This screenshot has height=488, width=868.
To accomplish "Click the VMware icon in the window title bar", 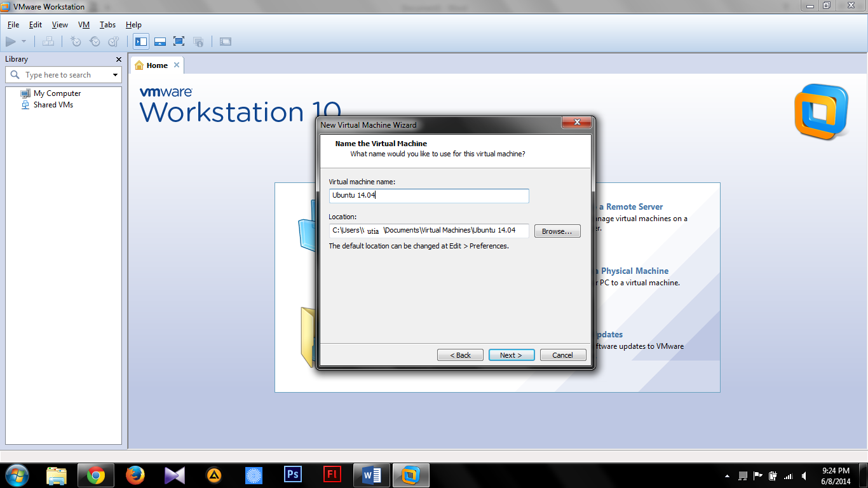I will click(x=6, y=6).
